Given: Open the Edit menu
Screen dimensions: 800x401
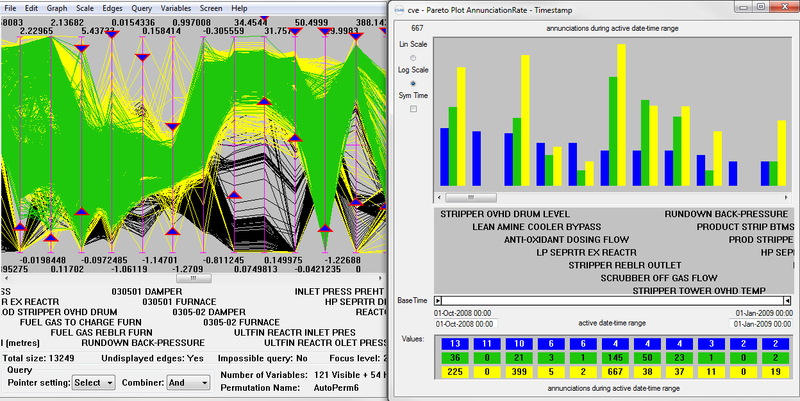Looking at the screenshot, I should (x=31, y=8).
